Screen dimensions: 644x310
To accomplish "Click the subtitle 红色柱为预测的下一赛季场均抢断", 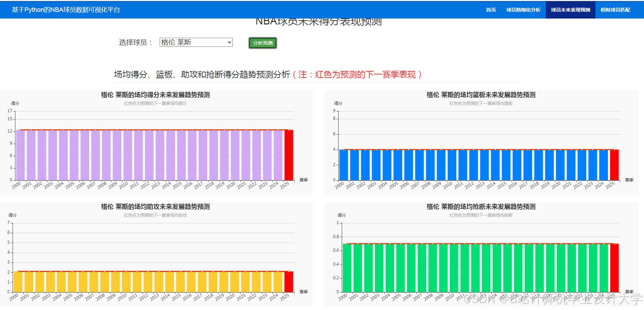I will click(481, 215).
